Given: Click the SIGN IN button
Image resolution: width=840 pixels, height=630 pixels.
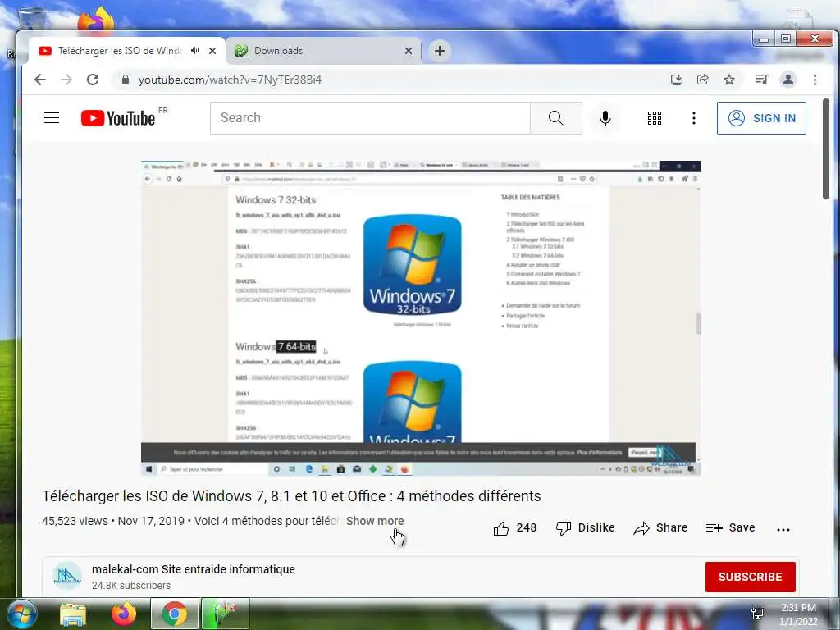Looking at the screenshot, I should 761,118.
